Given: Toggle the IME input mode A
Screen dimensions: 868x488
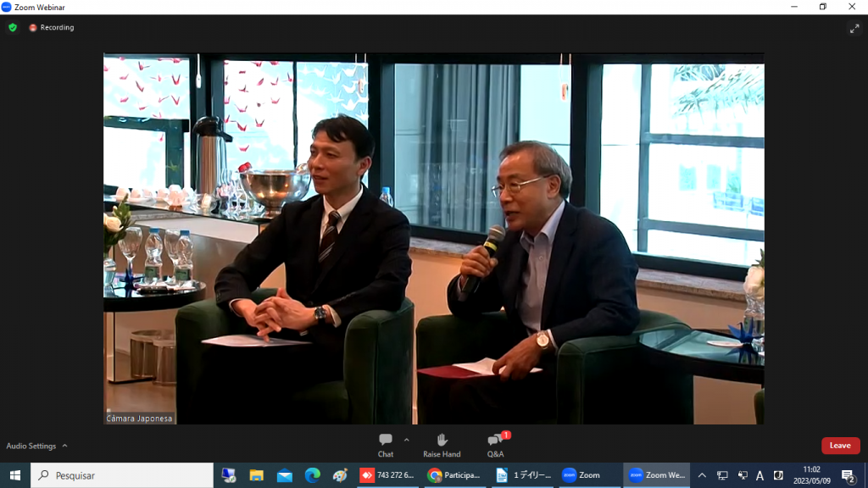Looking at the screenshot, I should 759,475.
